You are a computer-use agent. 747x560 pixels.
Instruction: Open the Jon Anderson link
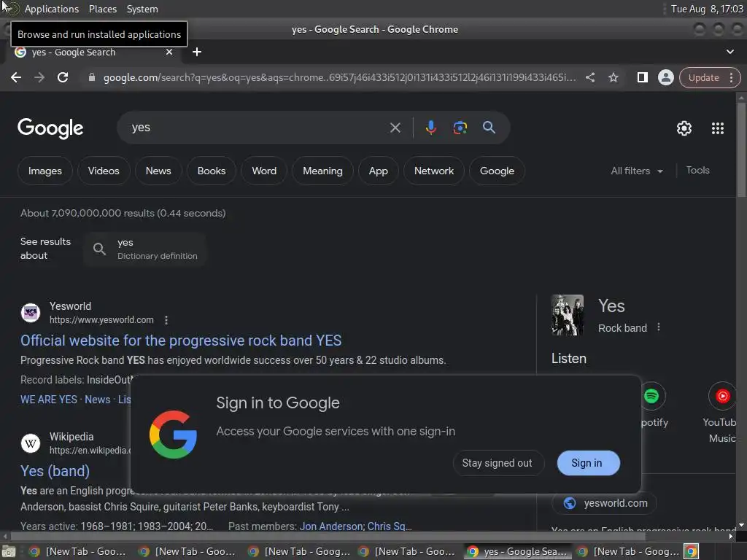[331, 526]
